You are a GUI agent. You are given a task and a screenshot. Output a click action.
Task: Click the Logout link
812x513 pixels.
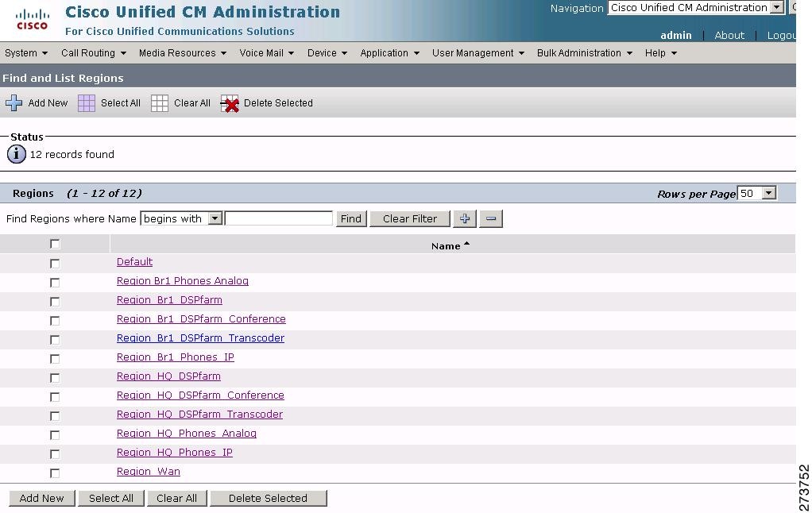(782, 35)
